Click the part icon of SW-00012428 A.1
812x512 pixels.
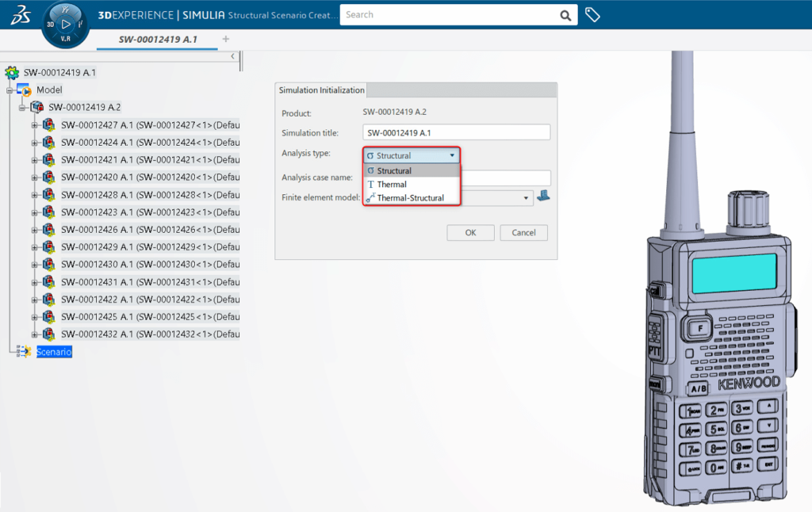tap(48, 195)
